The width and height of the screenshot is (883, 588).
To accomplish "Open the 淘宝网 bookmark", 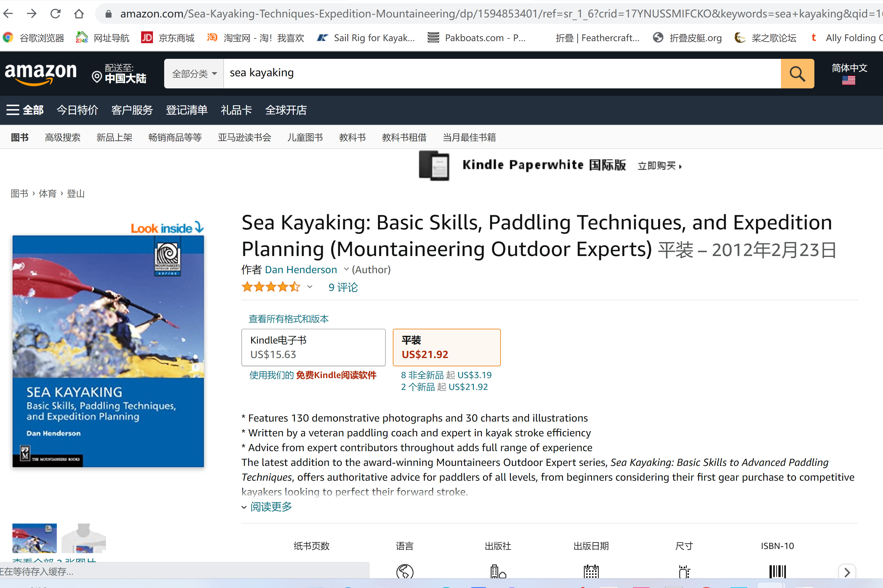I will coord(255,38).
